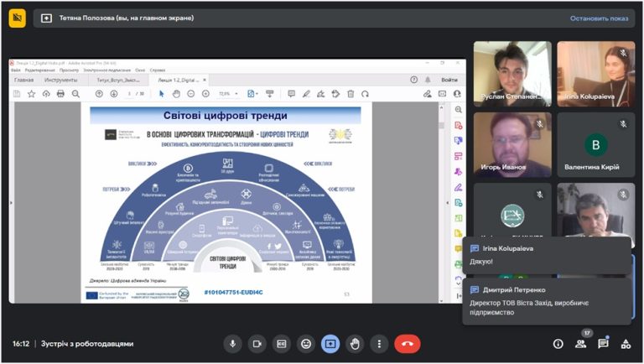
Task: Click 'Остановить показ' to stop presenting
Action: pos(599,18)
